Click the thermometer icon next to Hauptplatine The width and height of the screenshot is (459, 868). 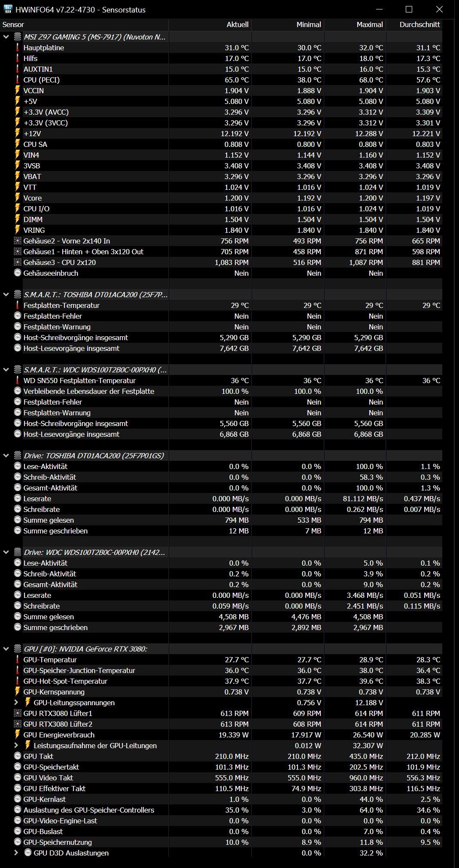point(18,48)
